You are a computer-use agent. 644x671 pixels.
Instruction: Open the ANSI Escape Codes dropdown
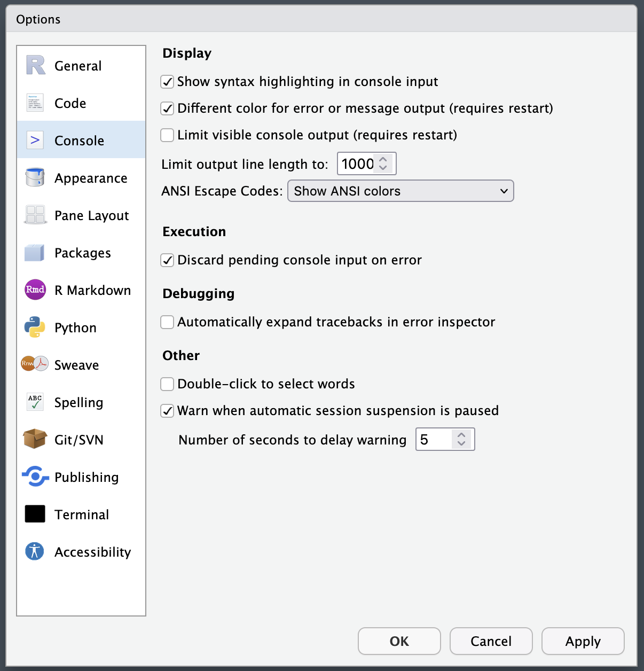coord(400,191)
